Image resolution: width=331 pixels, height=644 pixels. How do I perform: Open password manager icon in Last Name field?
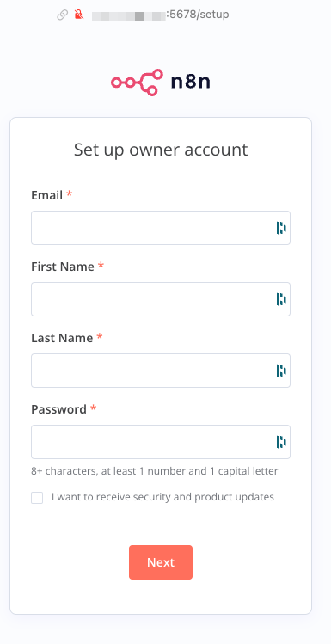(281, 371)
